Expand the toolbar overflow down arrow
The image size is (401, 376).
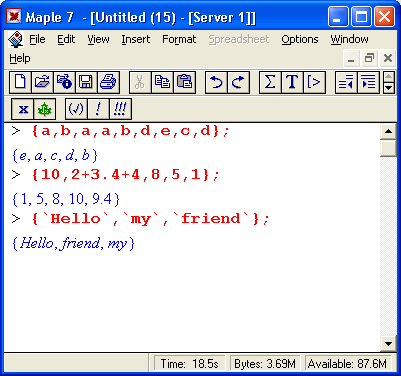tap(389, 88)
